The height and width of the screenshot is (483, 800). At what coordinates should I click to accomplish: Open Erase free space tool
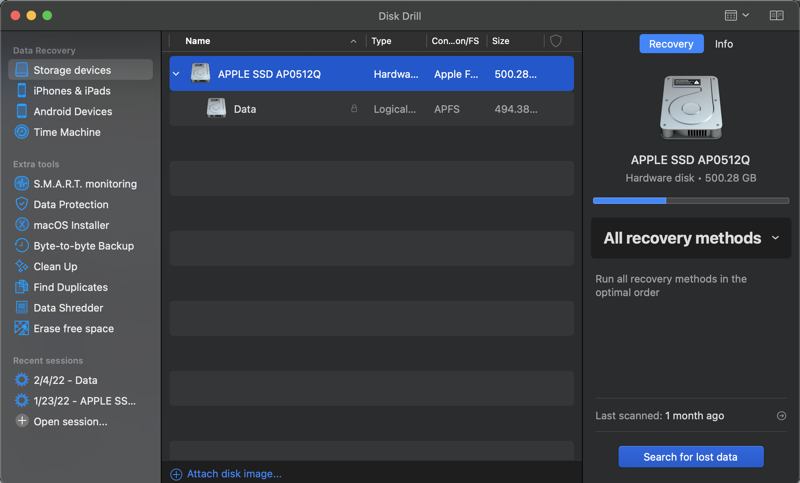[x=73, y=328]
